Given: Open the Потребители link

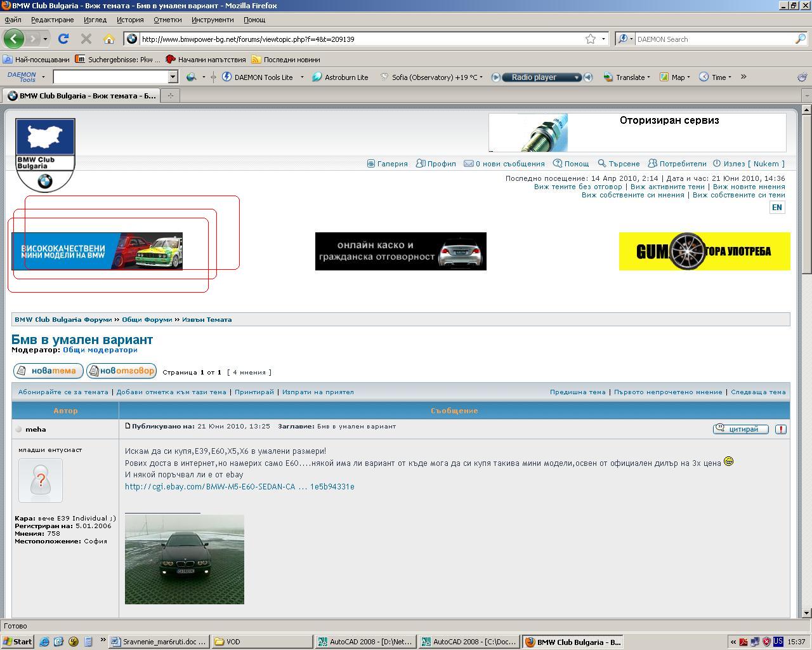Looking at the screenshot, I should pos(677,164).
